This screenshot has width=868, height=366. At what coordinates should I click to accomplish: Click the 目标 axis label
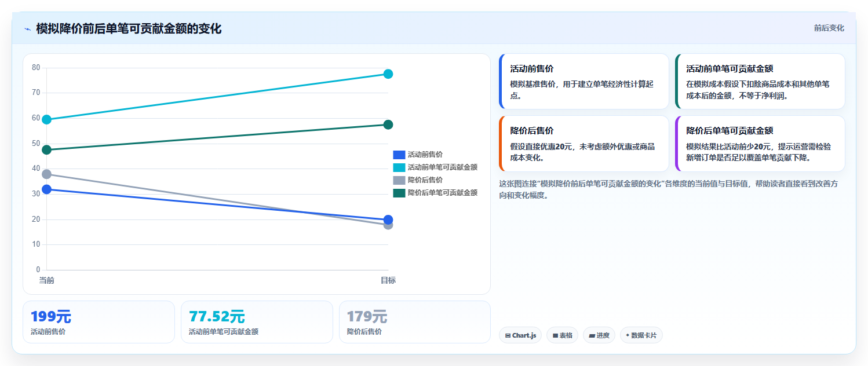point(388,280)
